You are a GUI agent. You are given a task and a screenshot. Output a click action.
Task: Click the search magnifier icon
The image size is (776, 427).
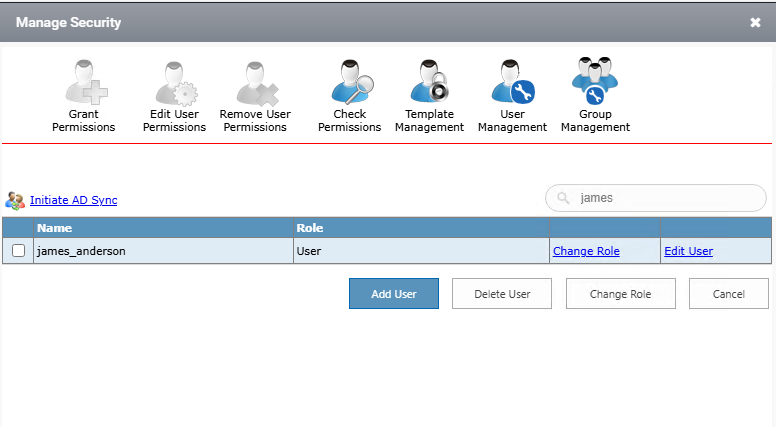[564, 198]
